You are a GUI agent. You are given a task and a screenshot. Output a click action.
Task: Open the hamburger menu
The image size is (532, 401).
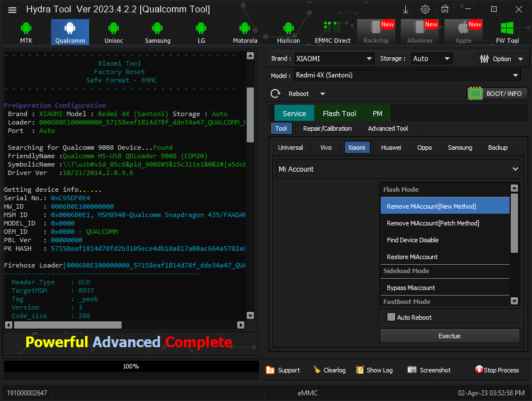(12, 10)
